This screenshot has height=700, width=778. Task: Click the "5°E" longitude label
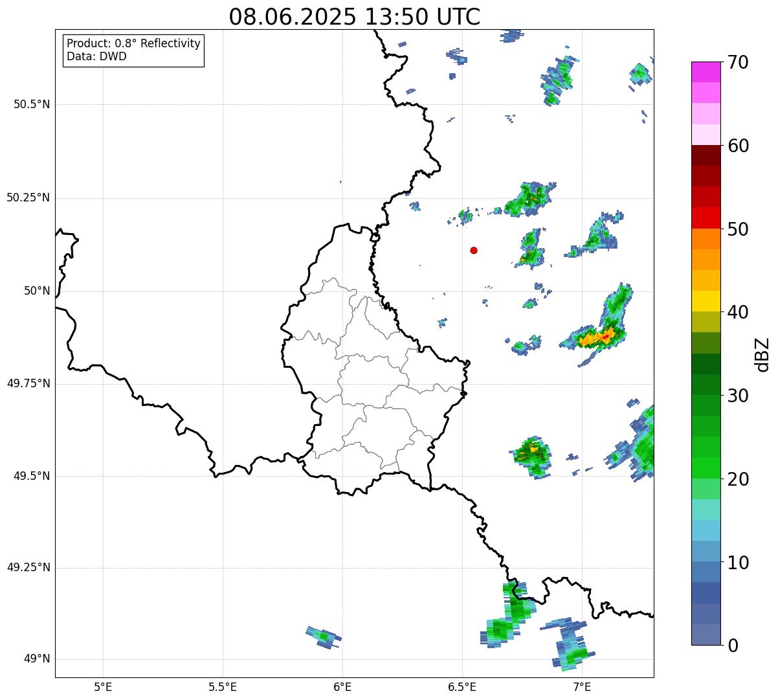(x=103, y=686)
